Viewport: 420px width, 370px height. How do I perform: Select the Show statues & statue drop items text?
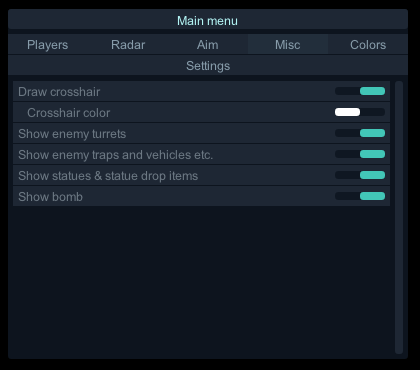click(x=108, y=176)
